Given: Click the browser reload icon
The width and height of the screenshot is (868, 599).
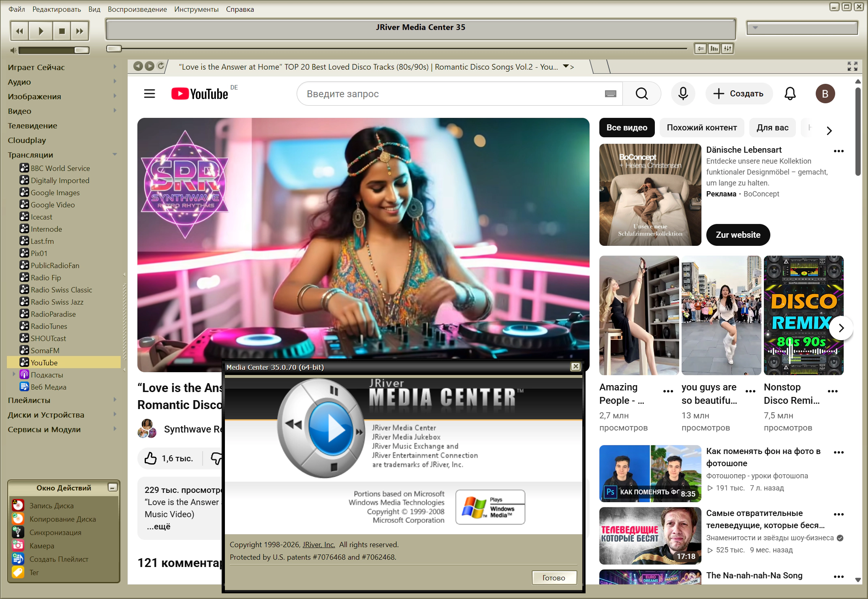Looking at the screenshot, I should point(161,66).
